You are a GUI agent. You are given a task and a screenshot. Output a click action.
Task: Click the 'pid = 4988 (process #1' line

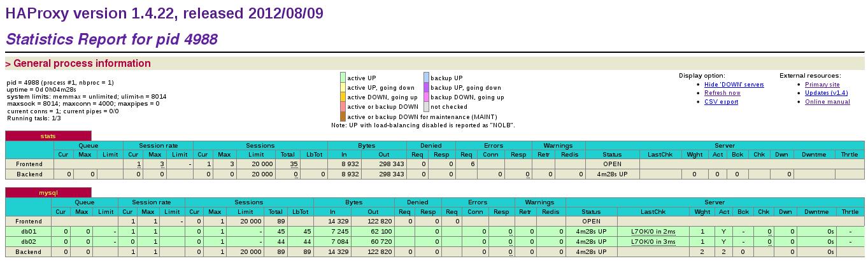(60, 83)
